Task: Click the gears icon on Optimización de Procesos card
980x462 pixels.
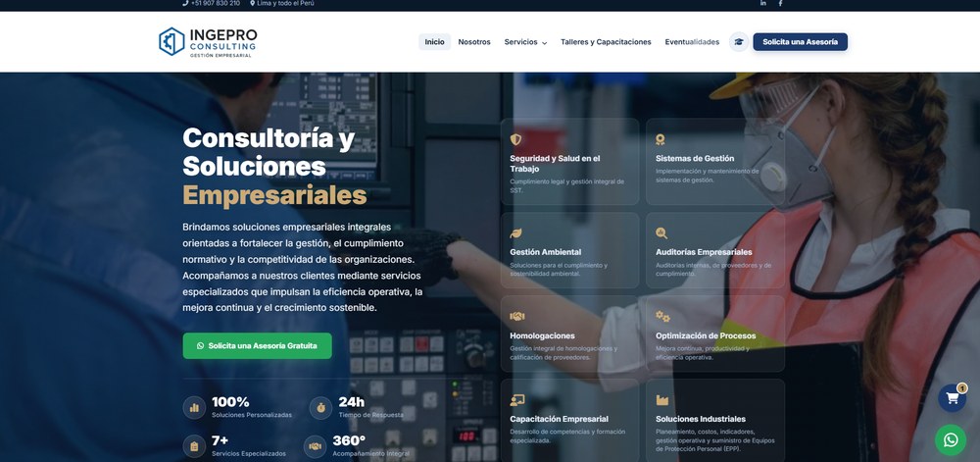Action: pos(662,316)
